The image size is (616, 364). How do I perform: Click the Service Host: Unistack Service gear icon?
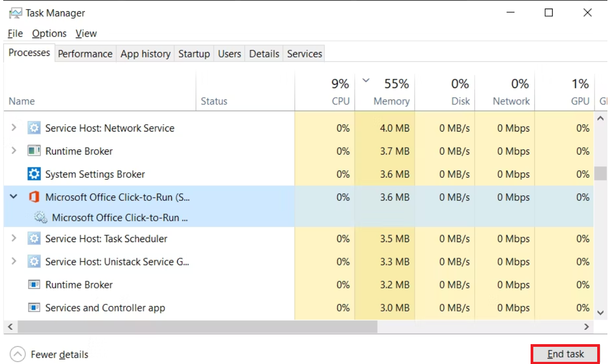coord(34,261)
